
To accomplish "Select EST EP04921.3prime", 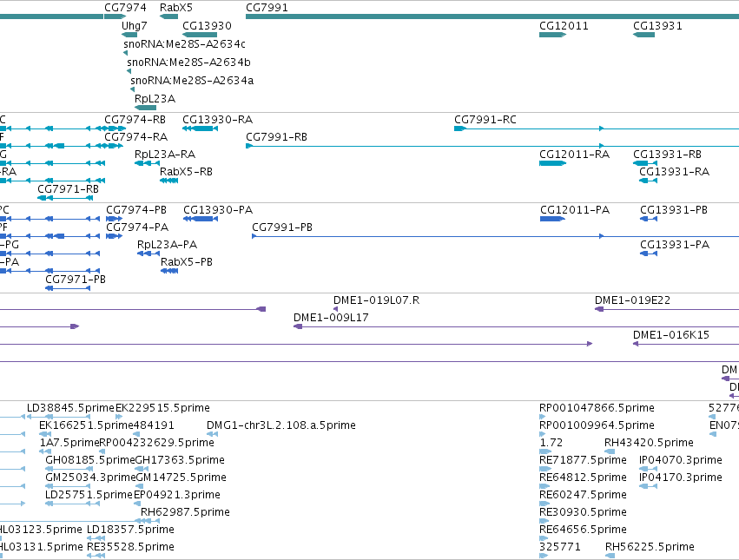I will [x=177, y=495].
